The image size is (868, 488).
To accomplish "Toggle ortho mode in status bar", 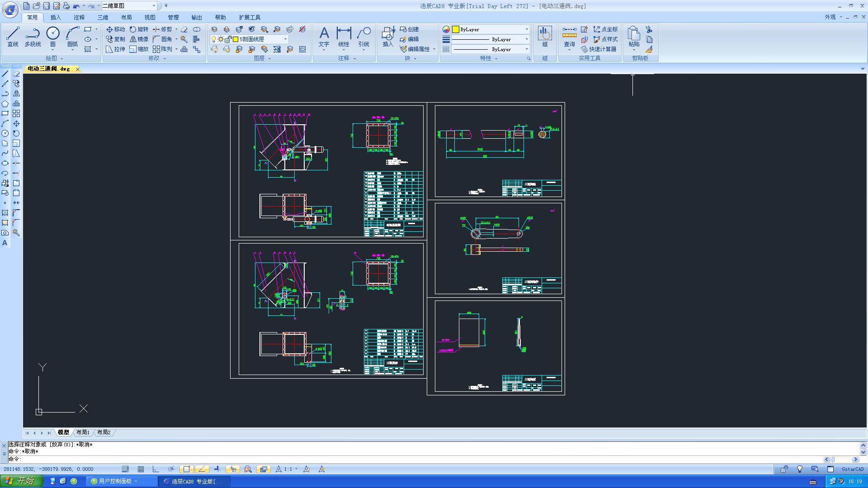I will click(x=156, y=469).
